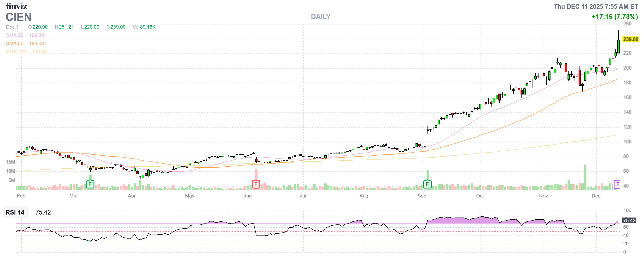This screenshot has height=259, width=644.
Task: Expand the Dec 11 quote details
Action: 13,27
